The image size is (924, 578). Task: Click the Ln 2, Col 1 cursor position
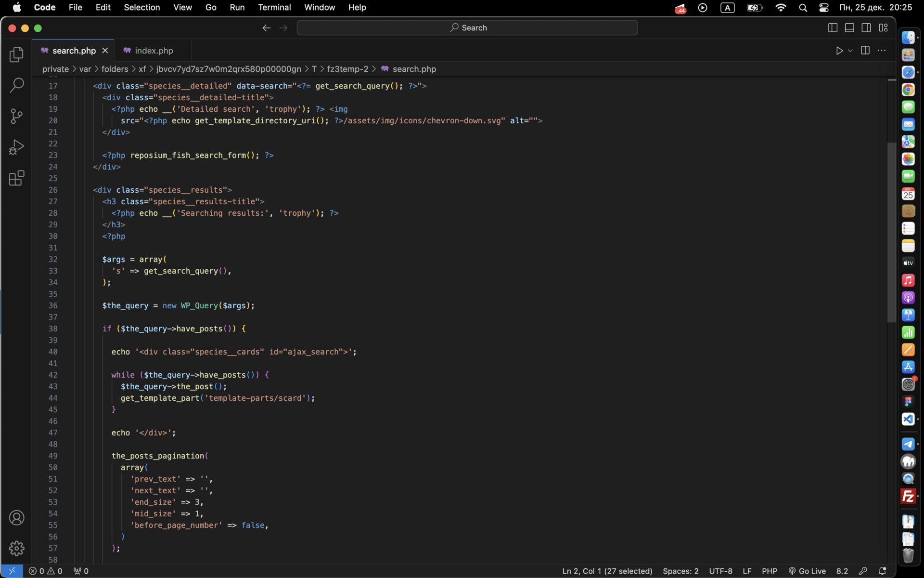[607, 571]
